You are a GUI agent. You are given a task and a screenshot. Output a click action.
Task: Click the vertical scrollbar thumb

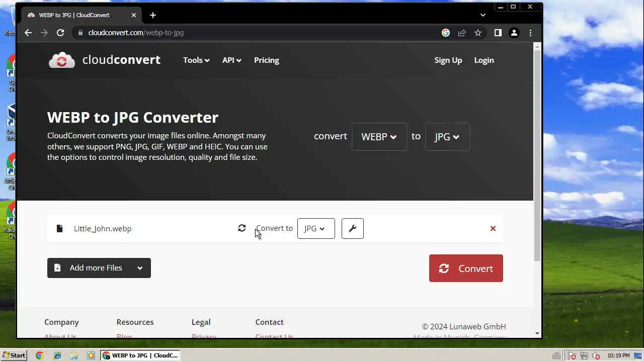[x=537, y=155]
